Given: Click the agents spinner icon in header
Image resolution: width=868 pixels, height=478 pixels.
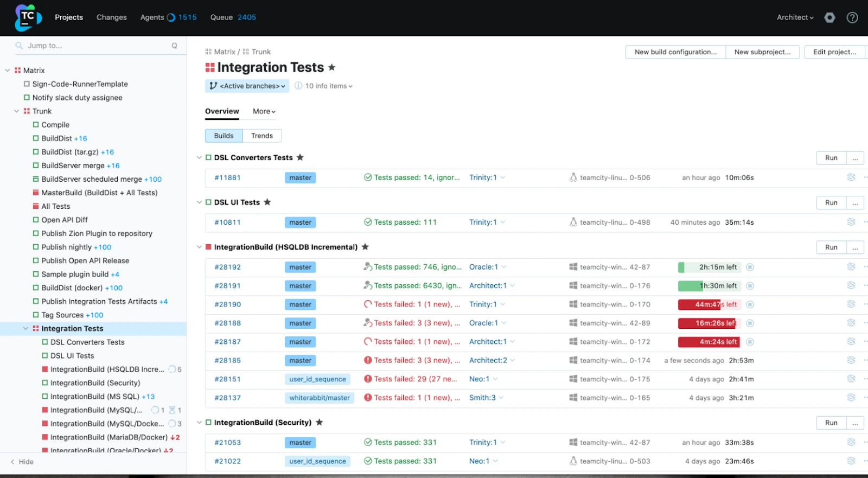Looking at the screenshot, I should coord(171,17).
